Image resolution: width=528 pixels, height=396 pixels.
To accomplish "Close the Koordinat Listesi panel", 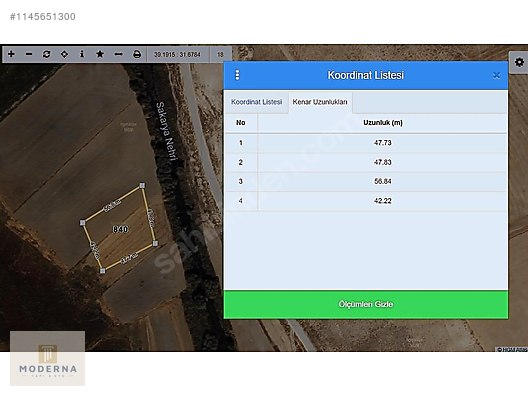I will coord(496,75).
